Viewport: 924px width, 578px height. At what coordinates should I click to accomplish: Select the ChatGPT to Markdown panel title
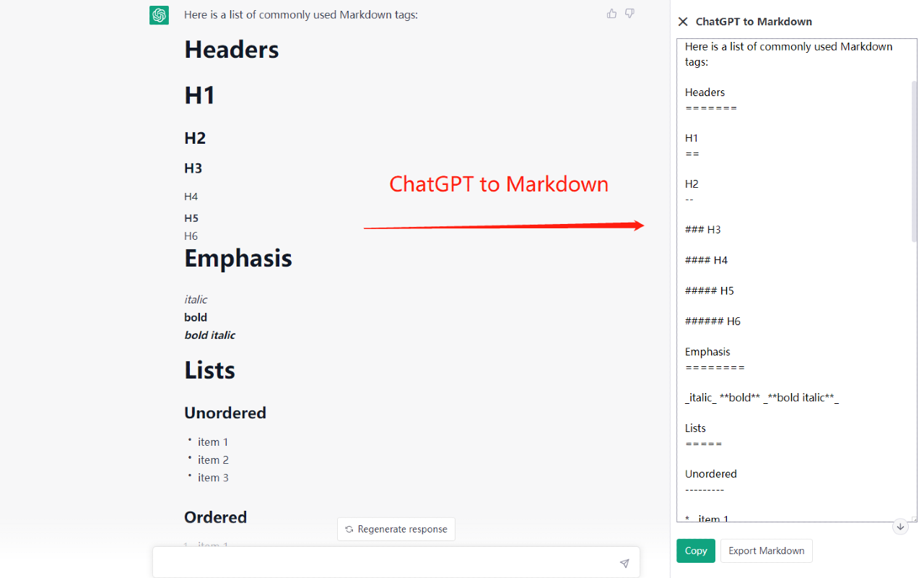754,22
